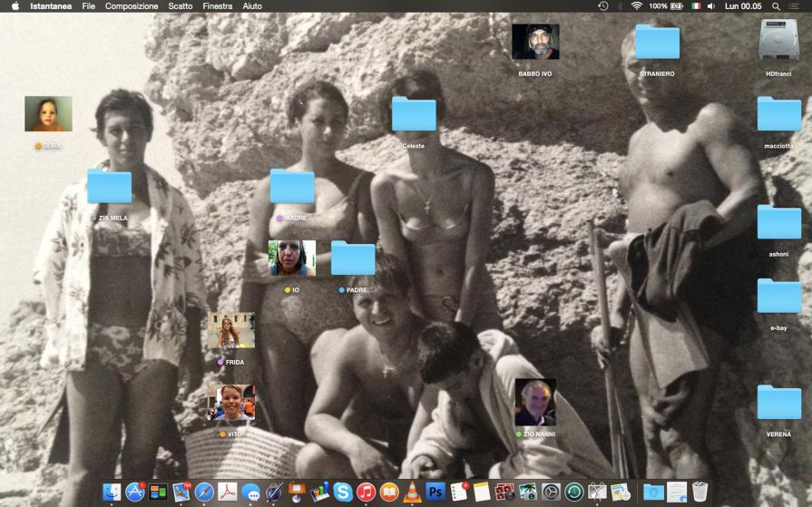
Task: Open the Composizione menu
Action: tap(132, 6)
